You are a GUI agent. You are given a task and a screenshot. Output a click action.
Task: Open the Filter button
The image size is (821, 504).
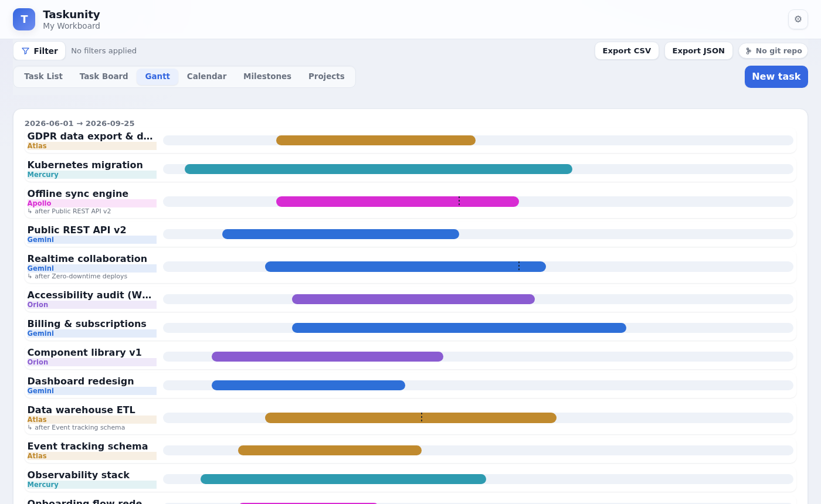(39, 51)
